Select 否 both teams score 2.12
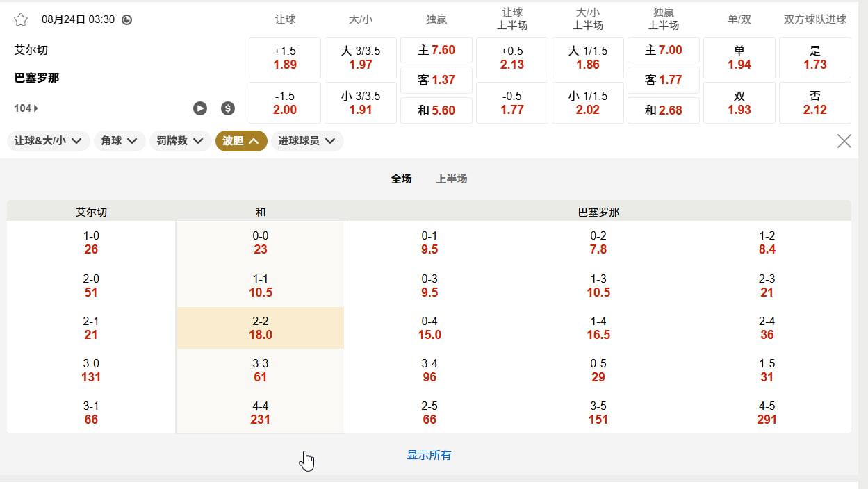This screenshot has width=868, height=489. click(x=815, y=103)
